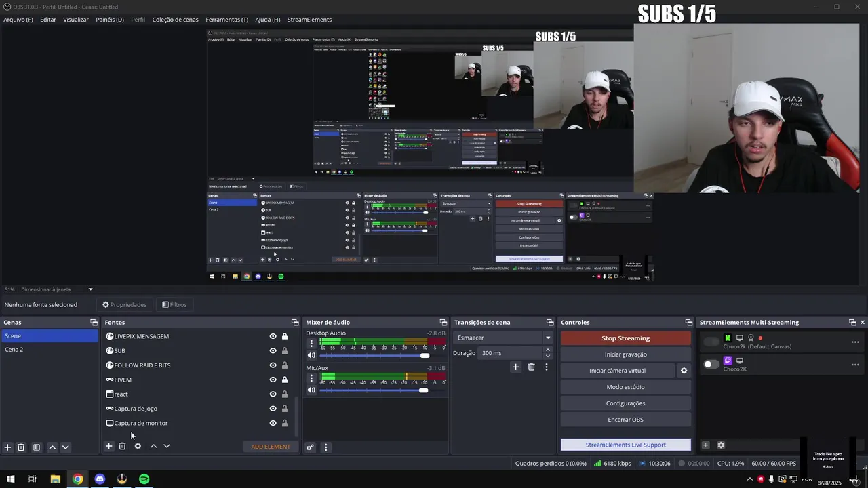The width and height of the screenshot is (868, 488).
Task: Open transition properties three dots
Action: [x=546, y=367]
